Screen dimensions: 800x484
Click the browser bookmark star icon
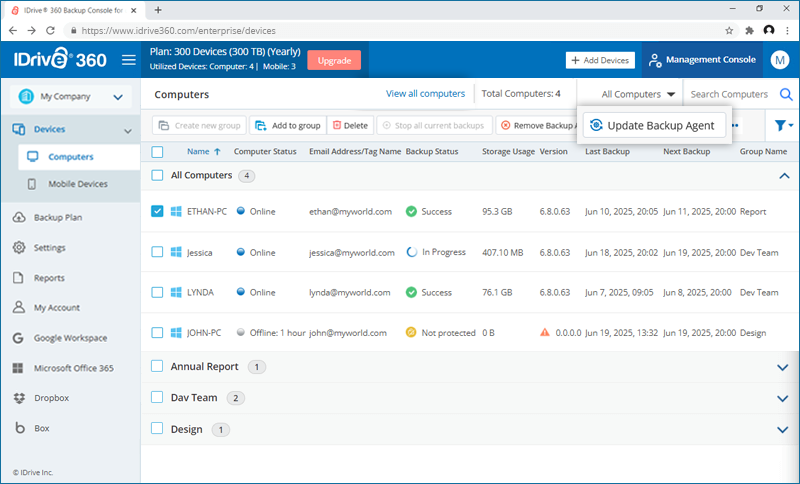point(728,31)
